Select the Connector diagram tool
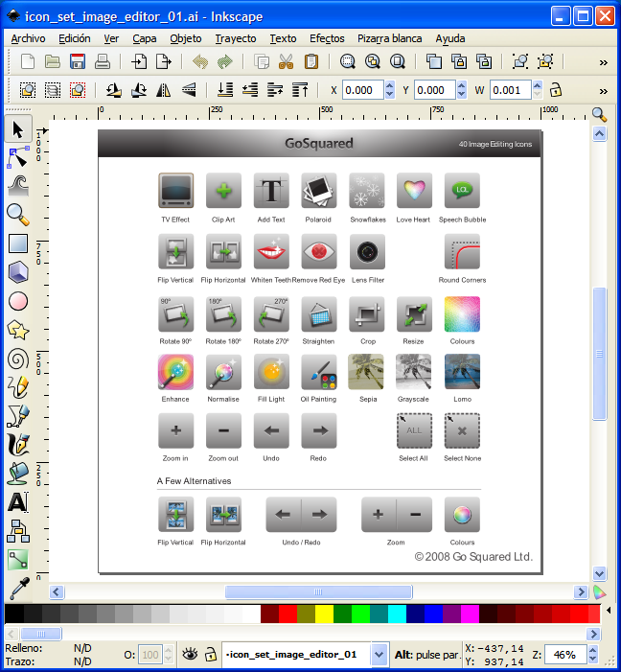Viewport: 621px width, 672px height. 18,531
